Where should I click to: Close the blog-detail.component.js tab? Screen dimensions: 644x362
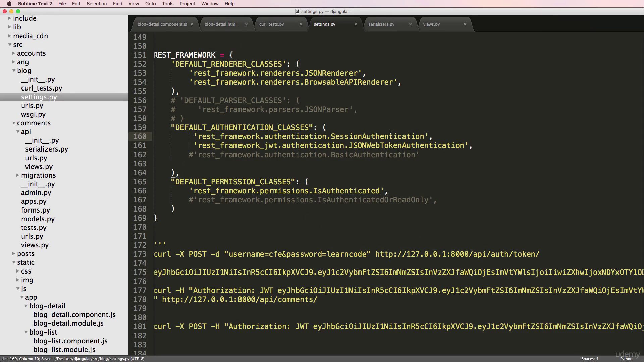[x=192, y=24]
